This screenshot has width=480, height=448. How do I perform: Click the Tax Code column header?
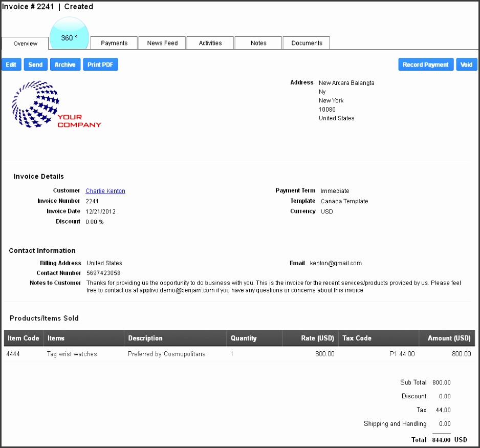point(357,338)
